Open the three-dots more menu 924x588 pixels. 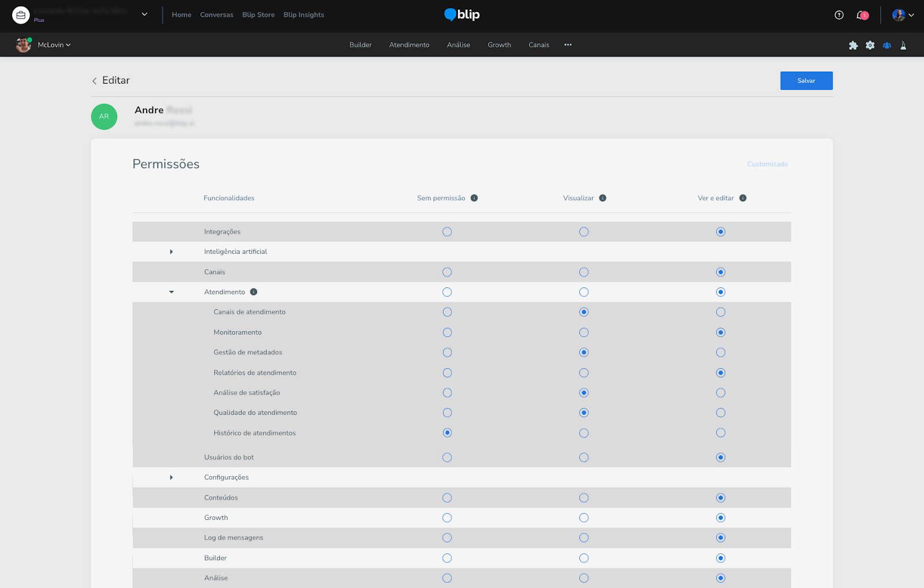click(x=568, y=45)
